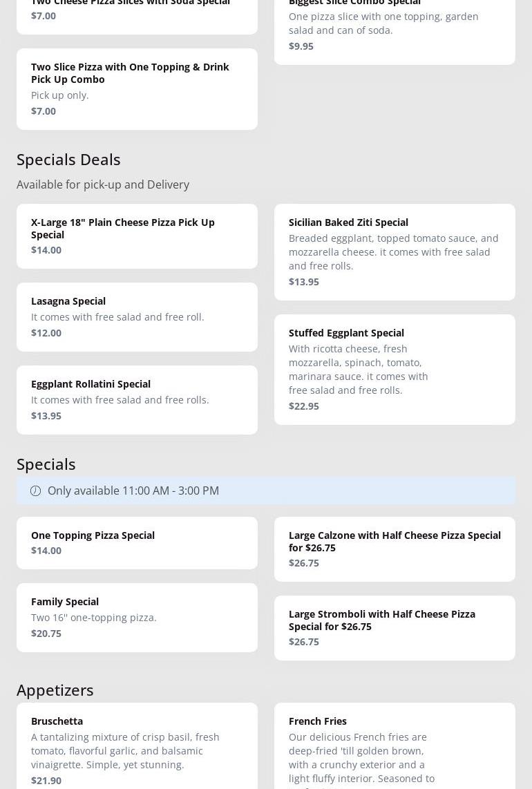Screen dimensions: 532x789
Task: Open the One Topping Pizza Special
Action: [x=137, y=542]
